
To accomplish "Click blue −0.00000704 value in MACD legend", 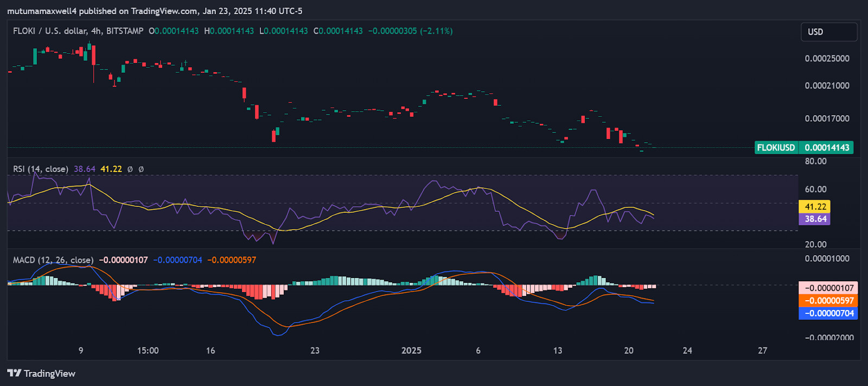I will click(x=177, y=260).
